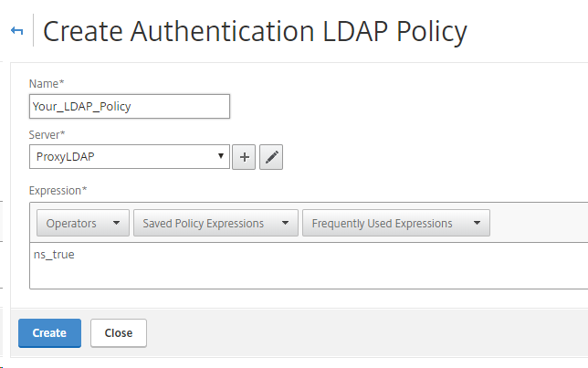
Task: Edit the selected server using pencil icon
Action: pos(271,157)
